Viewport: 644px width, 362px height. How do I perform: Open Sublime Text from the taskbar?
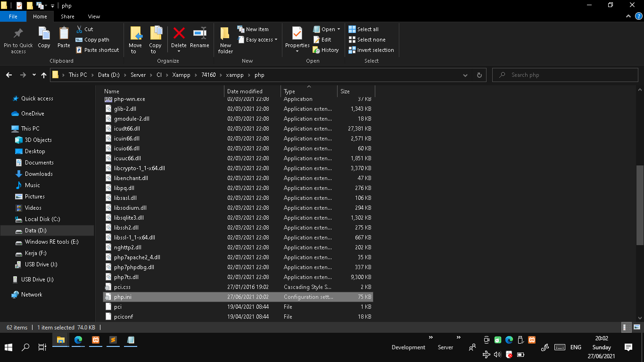[x=113, y=340]
